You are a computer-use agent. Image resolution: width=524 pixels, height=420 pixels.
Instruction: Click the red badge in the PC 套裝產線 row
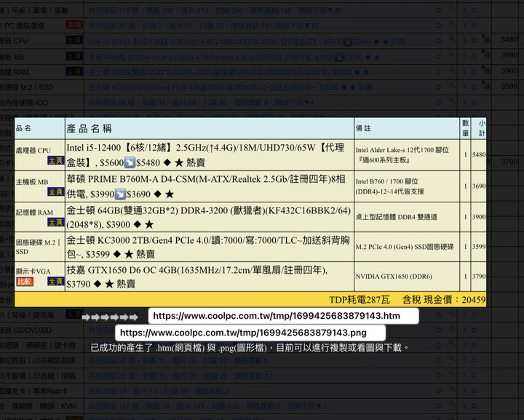tap(74, 25)
